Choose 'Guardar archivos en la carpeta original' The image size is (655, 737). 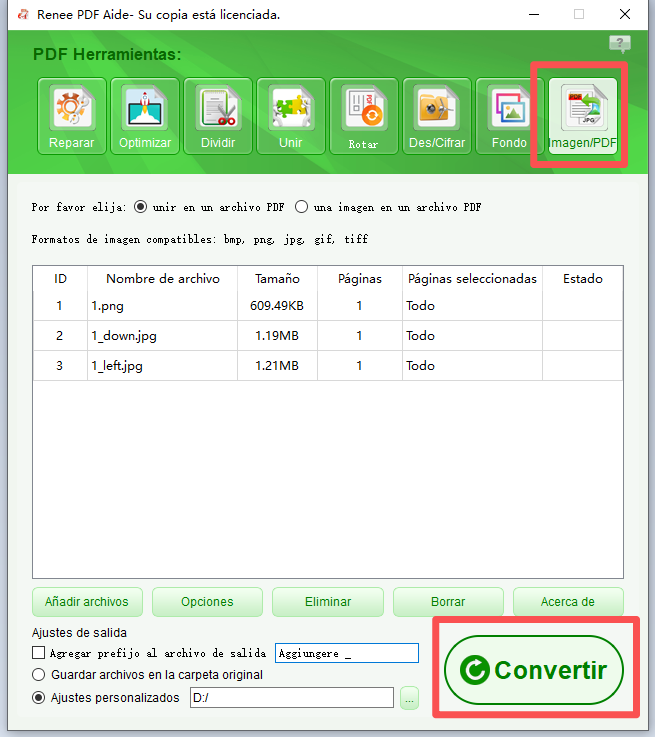pos(40,675)
